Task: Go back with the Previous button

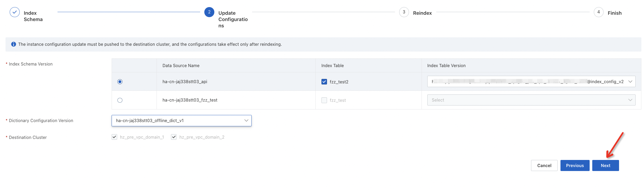Action: click(575, 165)
